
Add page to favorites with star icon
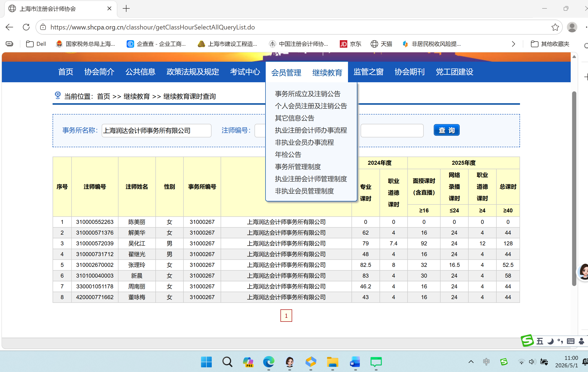(x=555, y=27)
